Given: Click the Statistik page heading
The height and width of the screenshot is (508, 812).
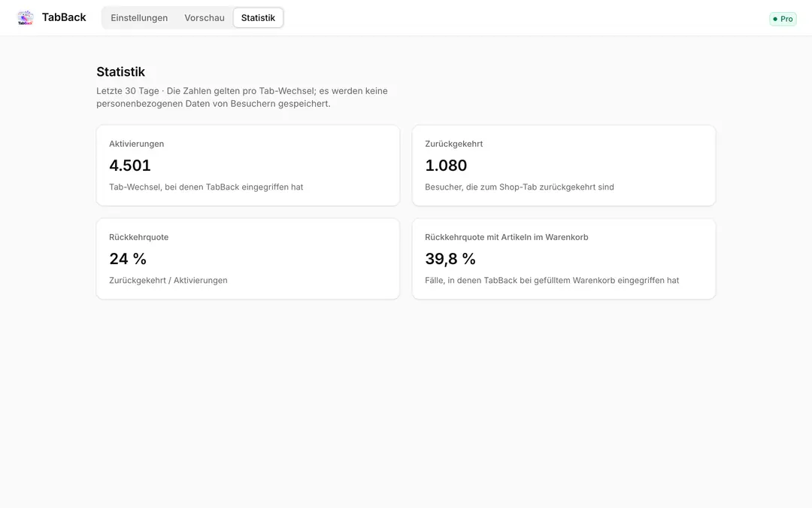Looking at the screenshot, I should pos(120,71).
